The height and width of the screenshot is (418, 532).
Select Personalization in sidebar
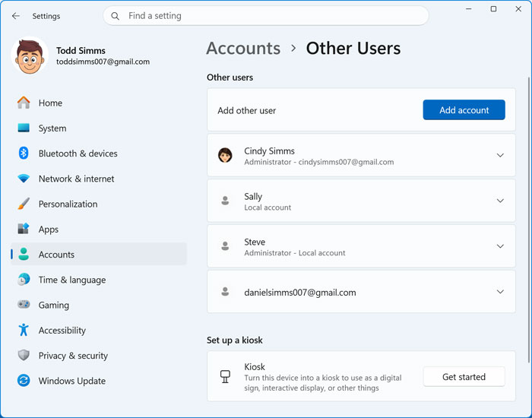[x=68, y=204]
